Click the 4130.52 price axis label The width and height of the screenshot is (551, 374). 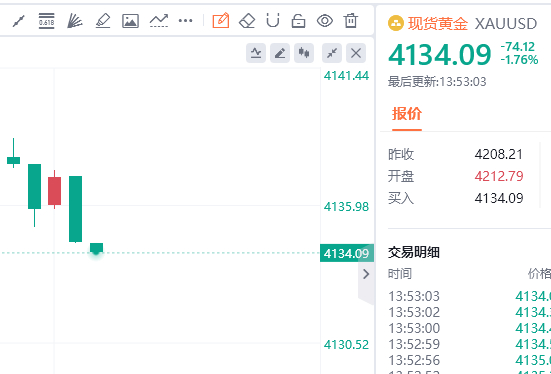pyautogui.click(x=346, y=345)
